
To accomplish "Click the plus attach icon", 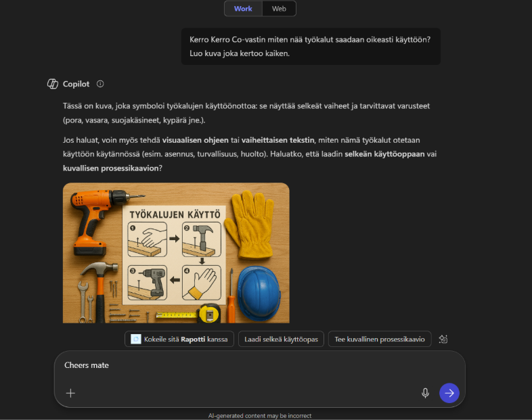I will pyautogui.click(x=70, y=393).
